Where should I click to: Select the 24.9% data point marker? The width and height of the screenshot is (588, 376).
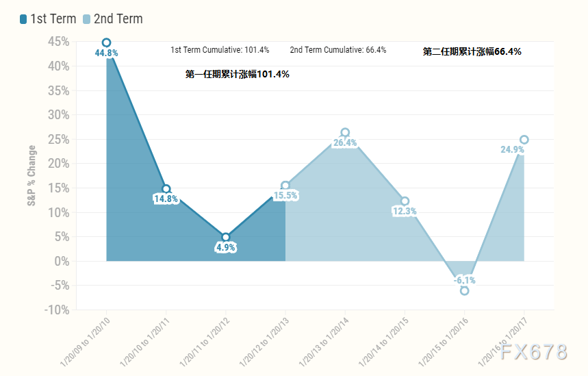[x=524, y=140]
